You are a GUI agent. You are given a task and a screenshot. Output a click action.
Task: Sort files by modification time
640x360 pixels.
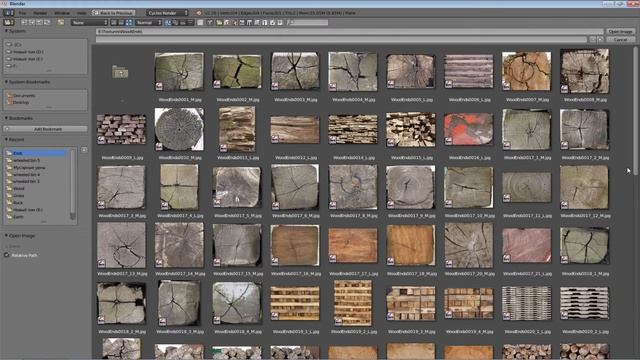183,22
